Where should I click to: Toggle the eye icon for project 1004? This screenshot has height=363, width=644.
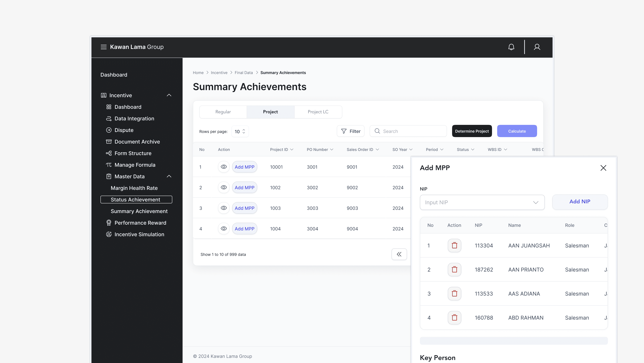(224, 228)
